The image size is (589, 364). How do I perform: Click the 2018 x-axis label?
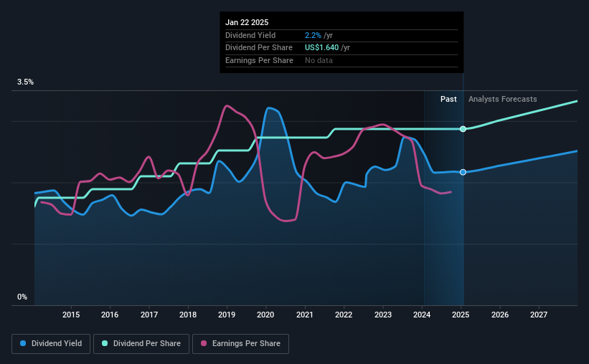[x=188, y=315]
